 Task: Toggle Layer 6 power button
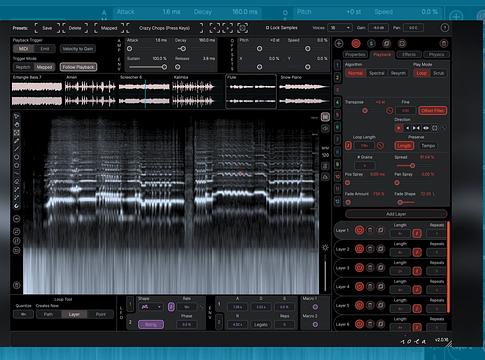click(359, 324)
